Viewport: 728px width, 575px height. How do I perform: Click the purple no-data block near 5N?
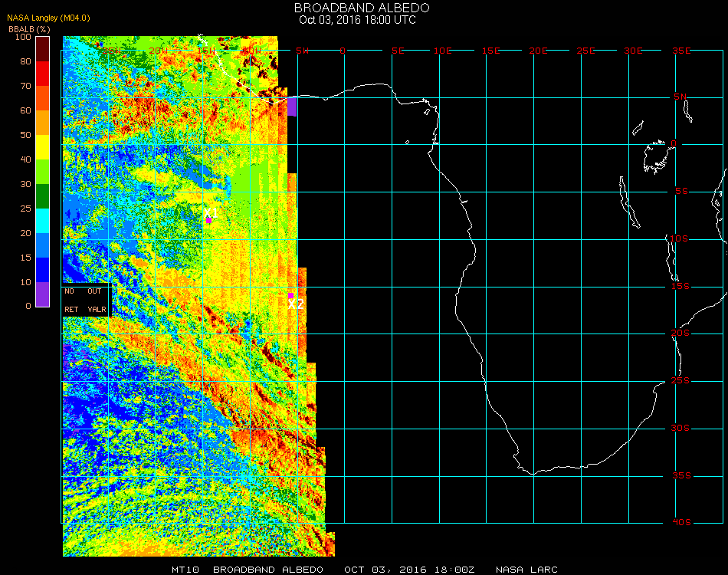[x=292, y=107]
